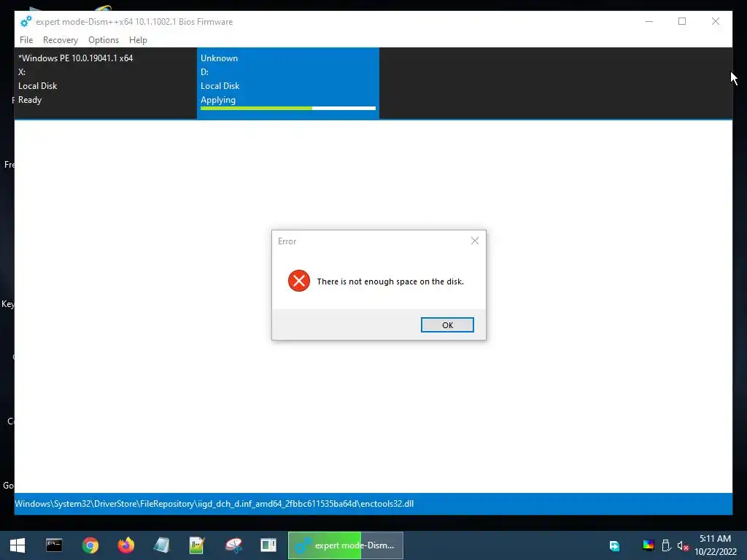Click the USB device tray icon

coord(667,545)
